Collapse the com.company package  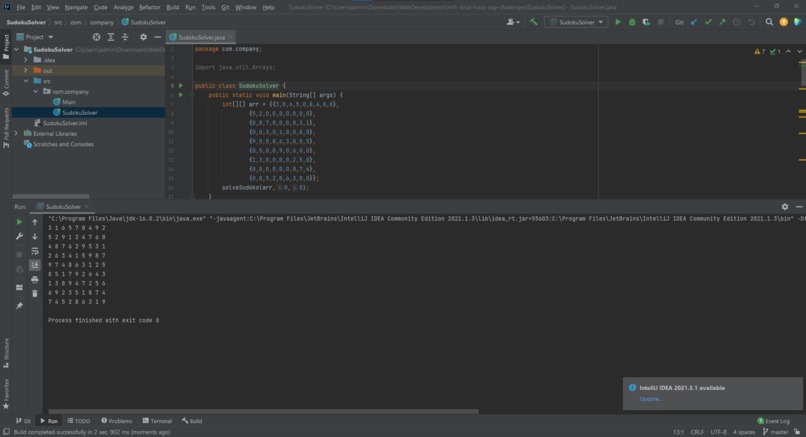coord(35,92)
